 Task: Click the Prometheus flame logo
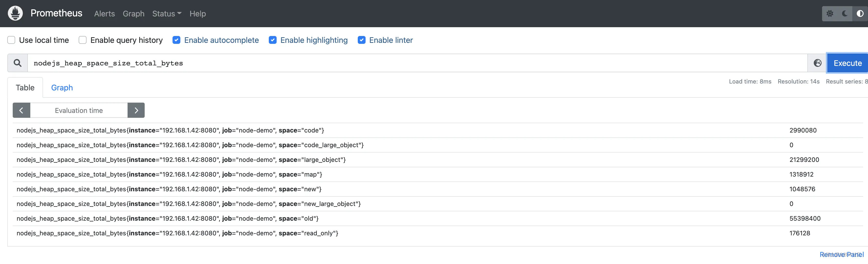15,13
